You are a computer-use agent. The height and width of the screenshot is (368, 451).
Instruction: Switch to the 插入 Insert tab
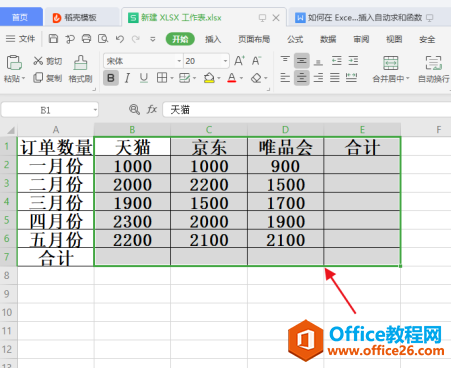click(213, 39)
